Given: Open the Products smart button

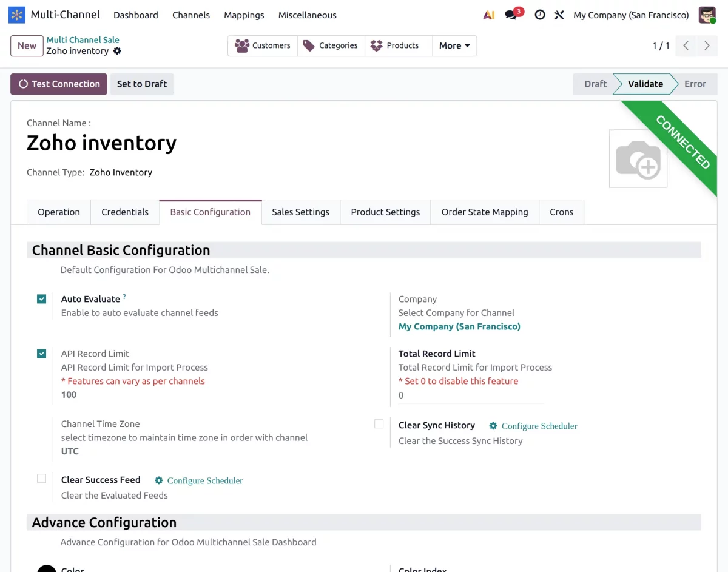Looking at the screenshot, I should pyautogui.click(x=399, y=45).
